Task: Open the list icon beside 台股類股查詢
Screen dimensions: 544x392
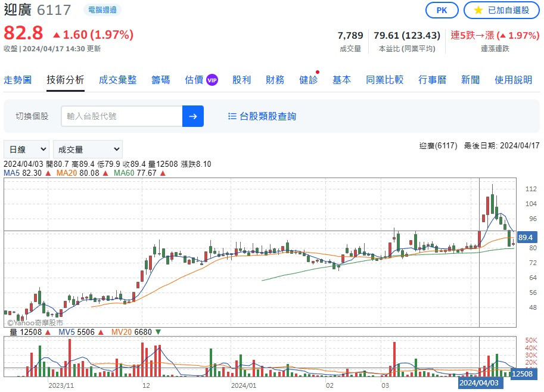Action: 232,116
